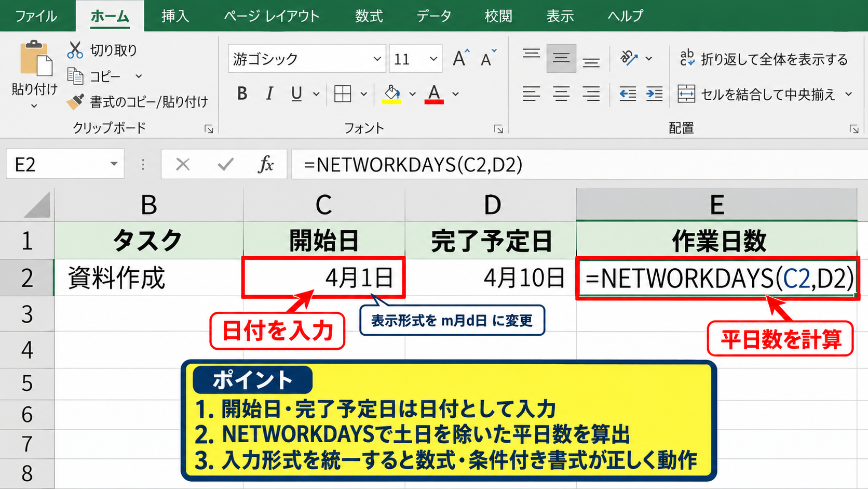Select the Format Painter brush
This screenshot has width=868, height=489.
[75, 101]
